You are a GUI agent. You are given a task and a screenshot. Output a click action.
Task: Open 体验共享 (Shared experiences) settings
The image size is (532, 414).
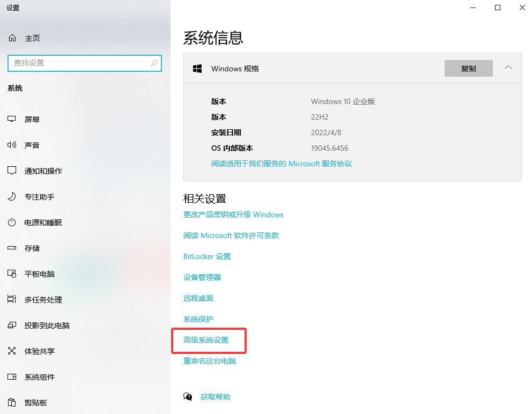pyautogui.click(x=40, y=351)
